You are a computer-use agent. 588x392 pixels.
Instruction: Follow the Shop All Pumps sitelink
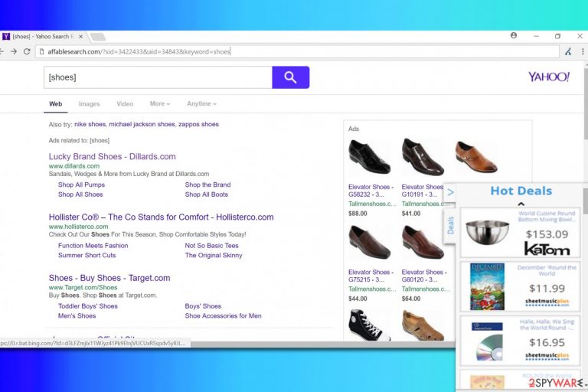pyautogui.click(x=81, y=185)
